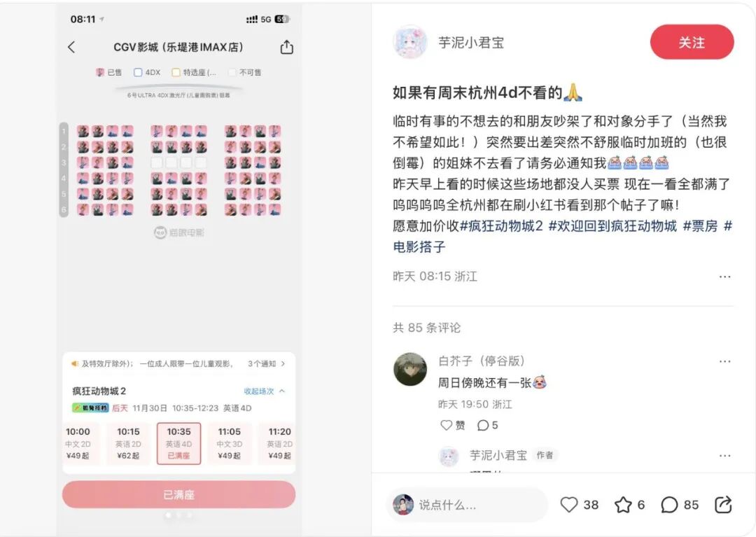Tap the 已满座 button at bottom

click(179, 494)
